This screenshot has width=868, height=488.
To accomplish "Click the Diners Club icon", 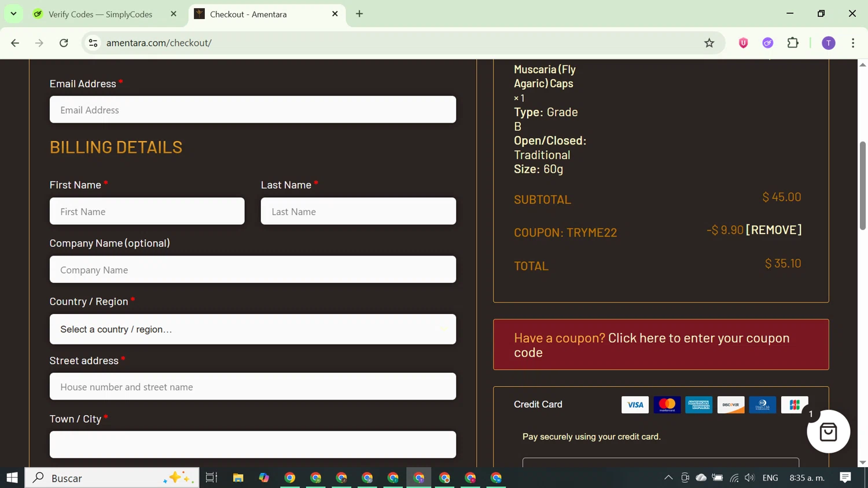I will [763, 405].
